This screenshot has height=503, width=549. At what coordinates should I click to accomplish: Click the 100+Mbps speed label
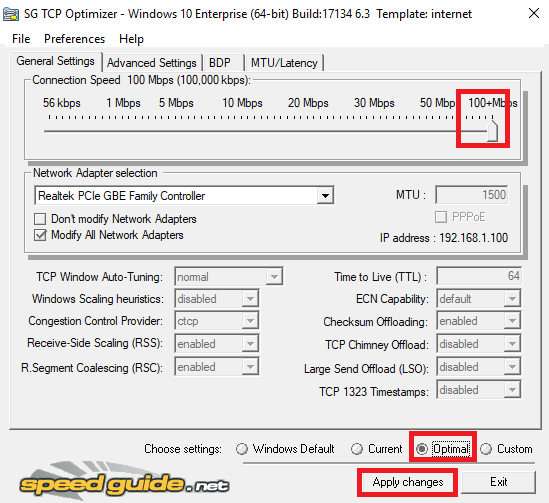[493, 103]
